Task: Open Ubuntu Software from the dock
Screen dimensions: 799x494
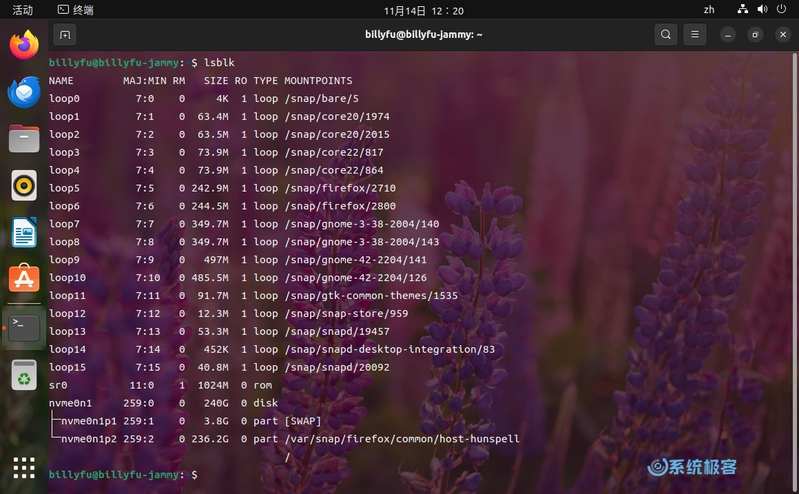Action: pyautogui.click(x=24, y=278)
